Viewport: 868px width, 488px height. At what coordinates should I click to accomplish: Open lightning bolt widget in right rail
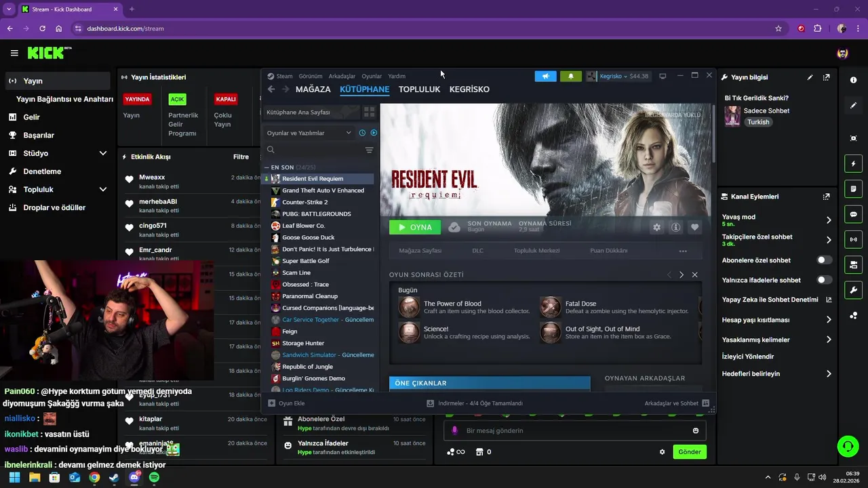(x=853, y=163)
